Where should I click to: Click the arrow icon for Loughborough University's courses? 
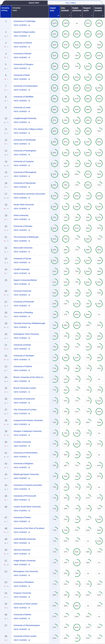tap(29, 122)
